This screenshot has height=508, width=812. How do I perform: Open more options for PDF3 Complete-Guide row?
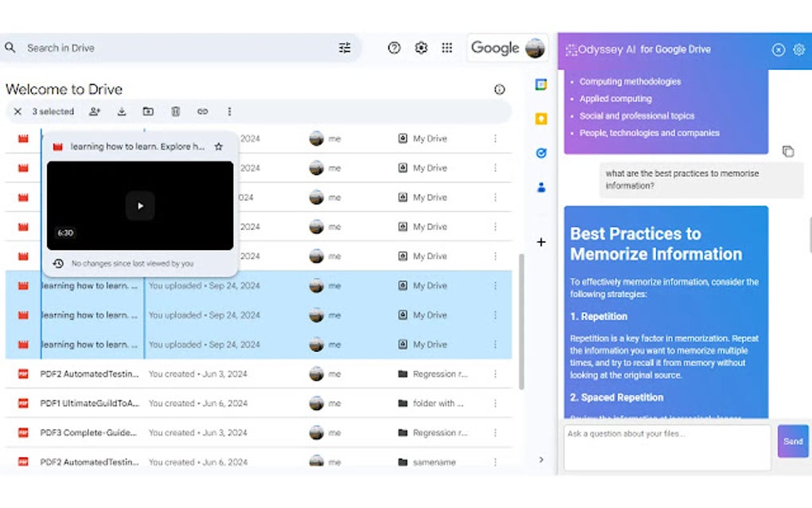[x=496, y=433]
